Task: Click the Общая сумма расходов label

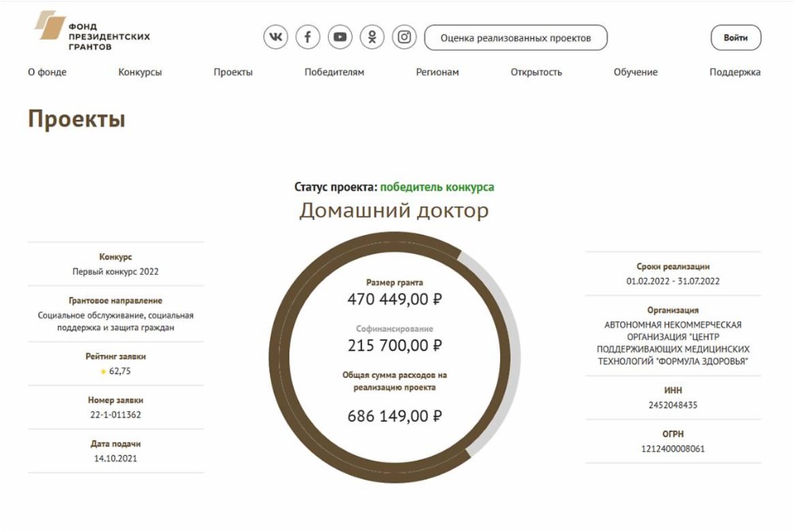Action: 395,381
